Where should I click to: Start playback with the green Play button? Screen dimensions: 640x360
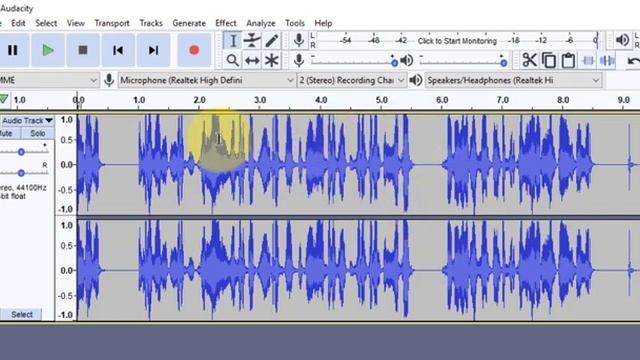(48, 50)
